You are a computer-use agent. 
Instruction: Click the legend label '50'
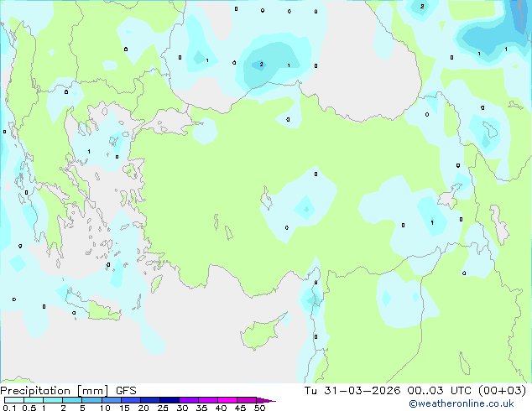259,408
